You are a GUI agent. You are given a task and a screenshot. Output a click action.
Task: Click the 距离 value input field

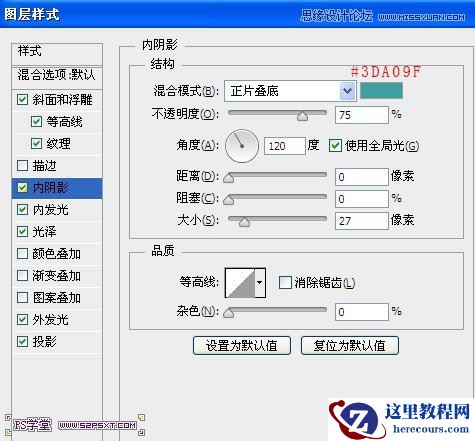(362, 177)
